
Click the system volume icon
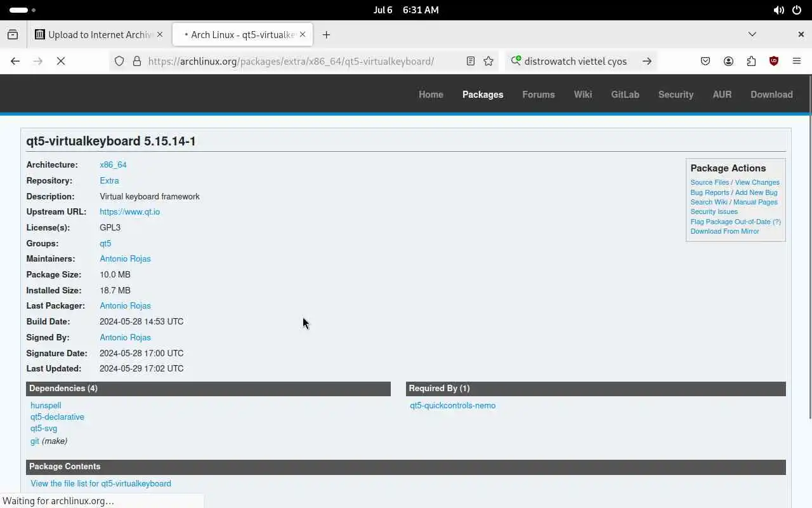tap(778, 10)
